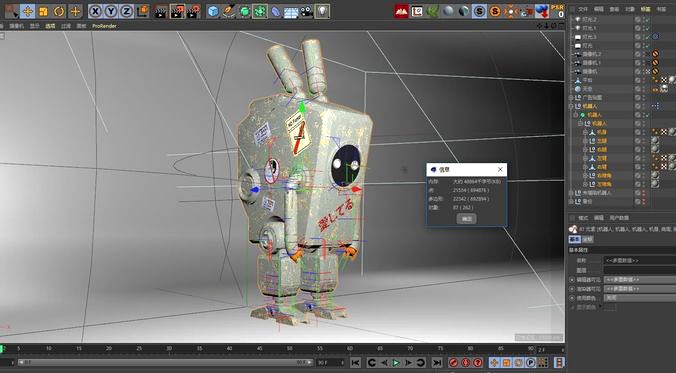Open the 标签 menu in the Object Manager

pos(645,9)
